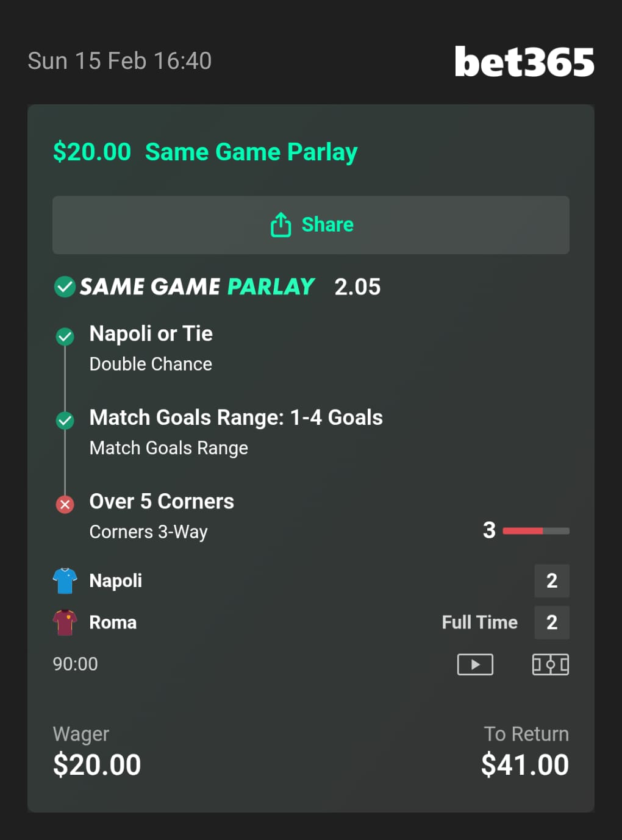Viewport: 622px width, 840px height.
Task: Click the corners count progress bar
Action: (535, 531)
